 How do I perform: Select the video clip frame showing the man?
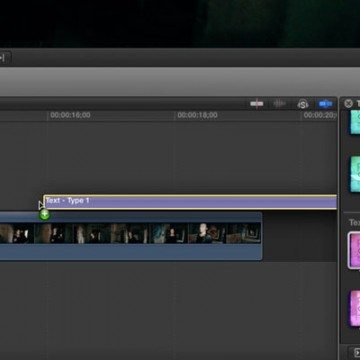(207, 233)
